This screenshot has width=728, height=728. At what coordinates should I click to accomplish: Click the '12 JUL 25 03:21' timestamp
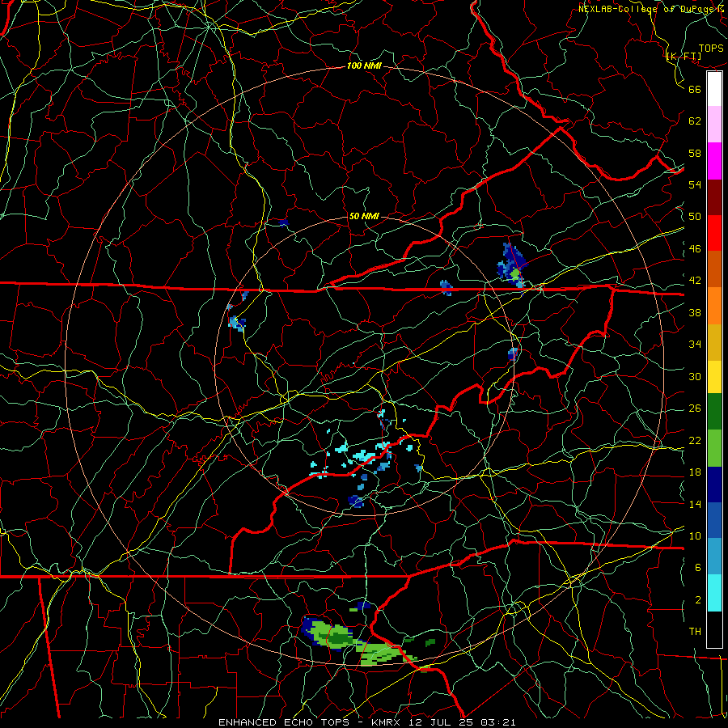click(x=463, y=722)
